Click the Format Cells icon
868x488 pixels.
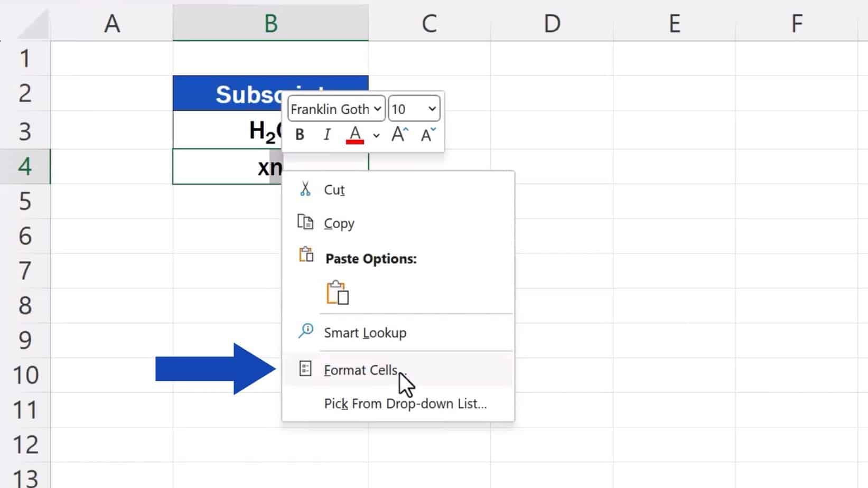tap(305, 369)
